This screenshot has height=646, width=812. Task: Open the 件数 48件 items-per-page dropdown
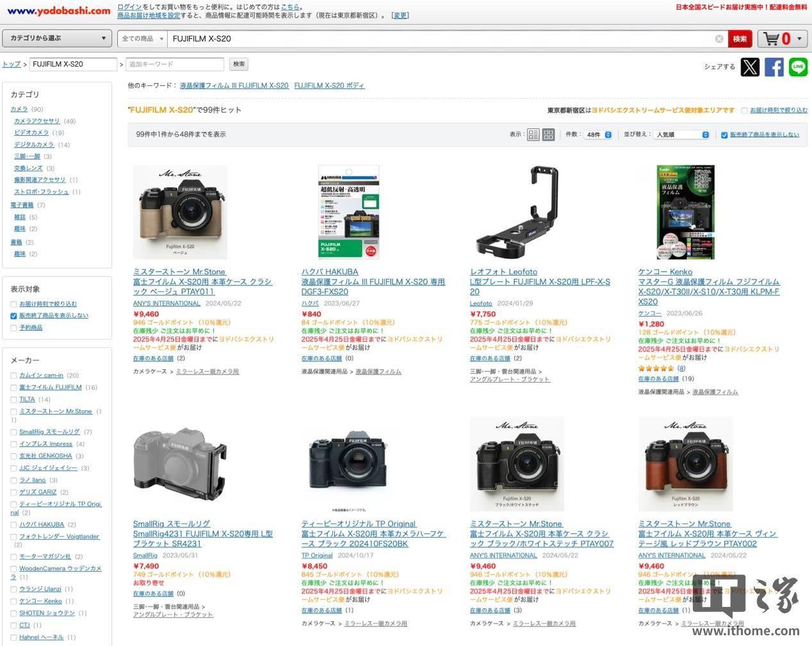click(x=599, y=135)
